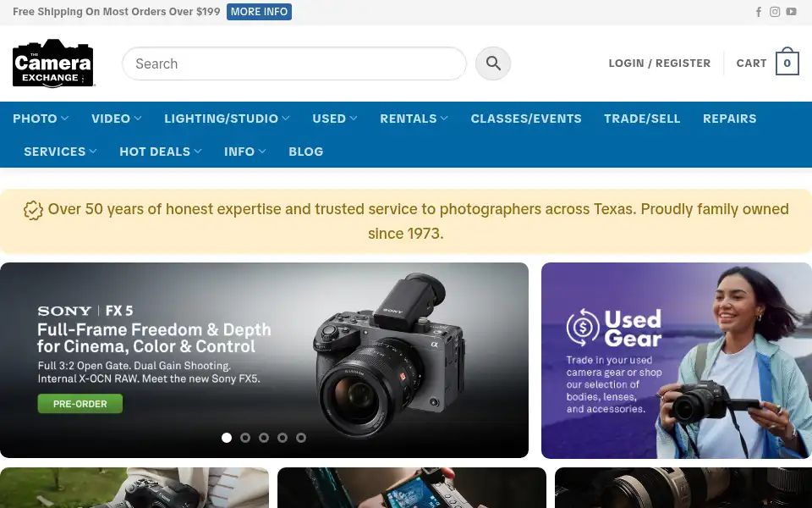
Task: Select the third carousel slide dot
Action: click(x=264, y=438)
